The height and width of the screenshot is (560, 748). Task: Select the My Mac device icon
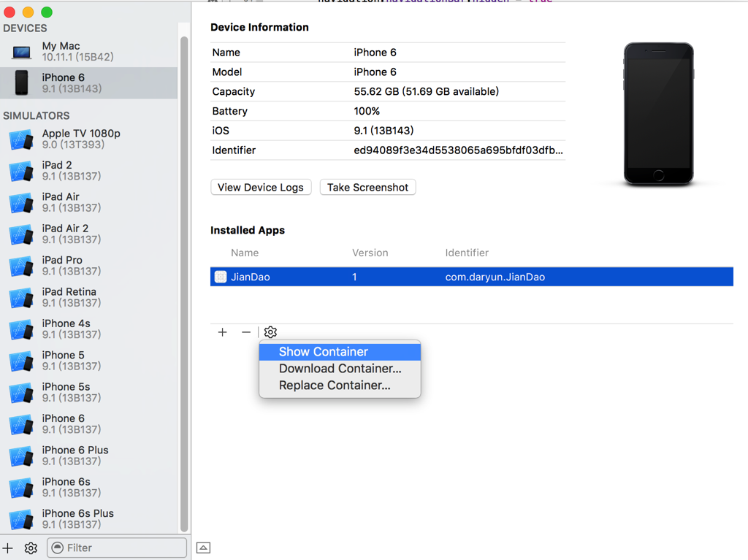click(x=21, y=52)
